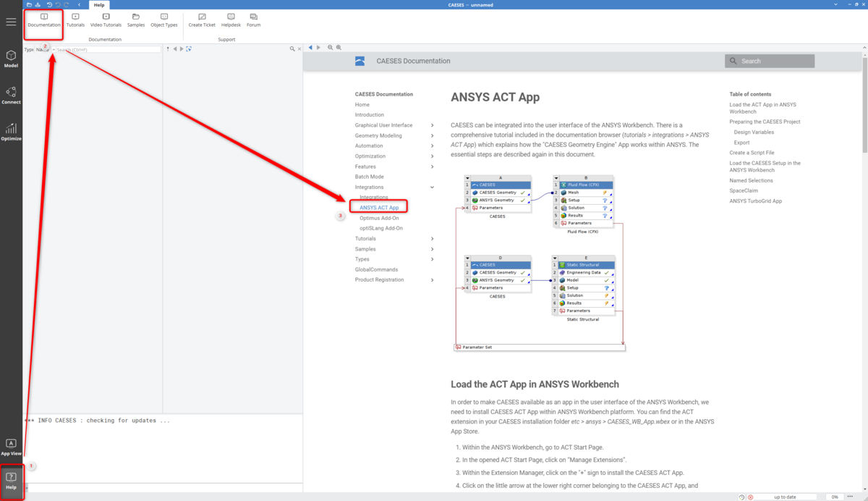This screenshot has width=868, height=501.
Task: Zoom in the documentation view
Action: [x=339, y=48]
